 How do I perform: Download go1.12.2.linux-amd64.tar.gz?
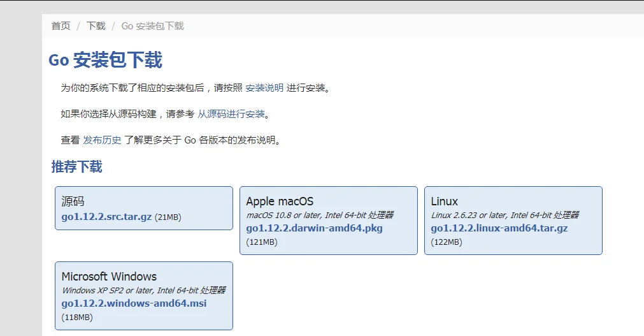(x=499, y=228)
